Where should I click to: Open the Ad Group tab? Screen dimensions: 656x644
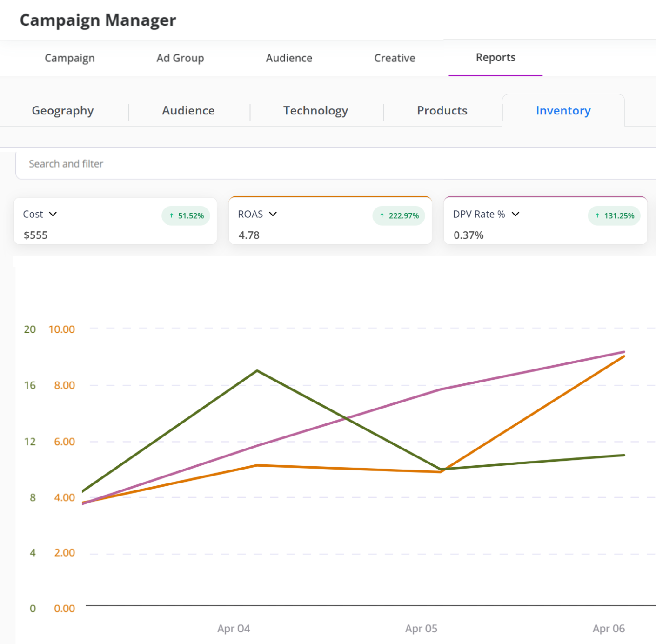pyautogui.click(x=180, y=58)
